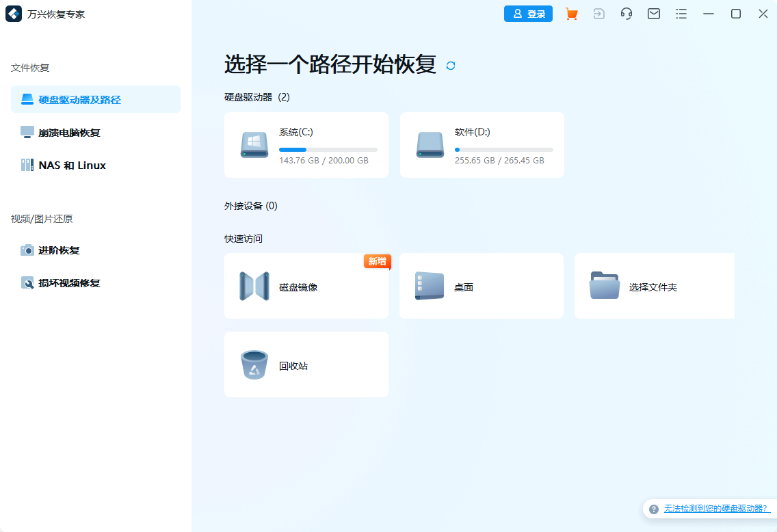Click the list menu icon in titlebar
Image resolution: width=777 pixels, height=532 pixels.
point(681,14)
